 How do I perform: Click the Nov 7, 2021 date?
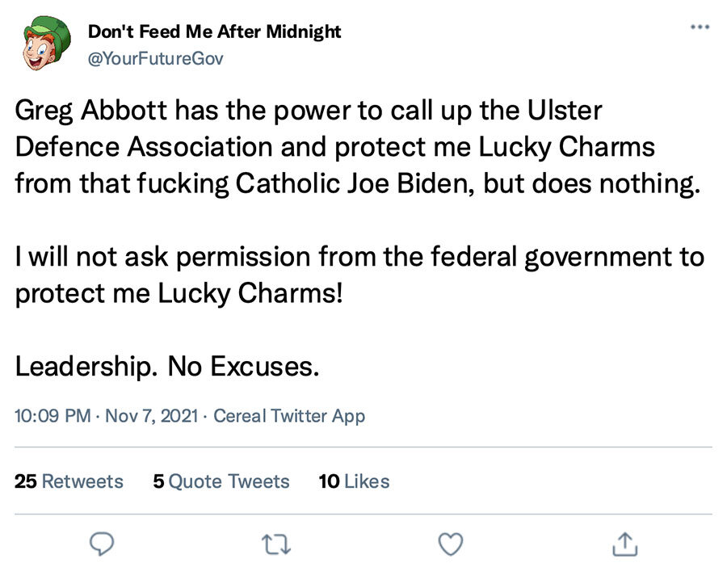153,417
